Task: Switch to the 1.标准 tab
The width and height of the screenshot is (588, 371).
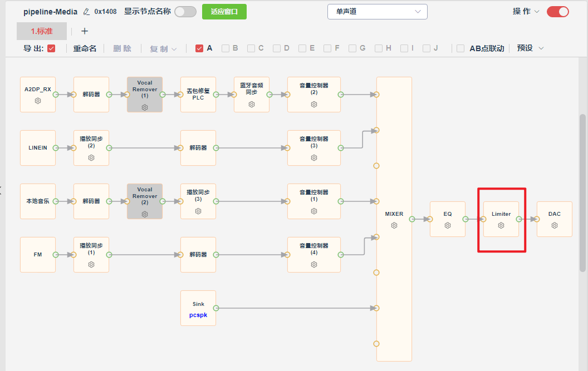Action: click(x=42, y=31)
